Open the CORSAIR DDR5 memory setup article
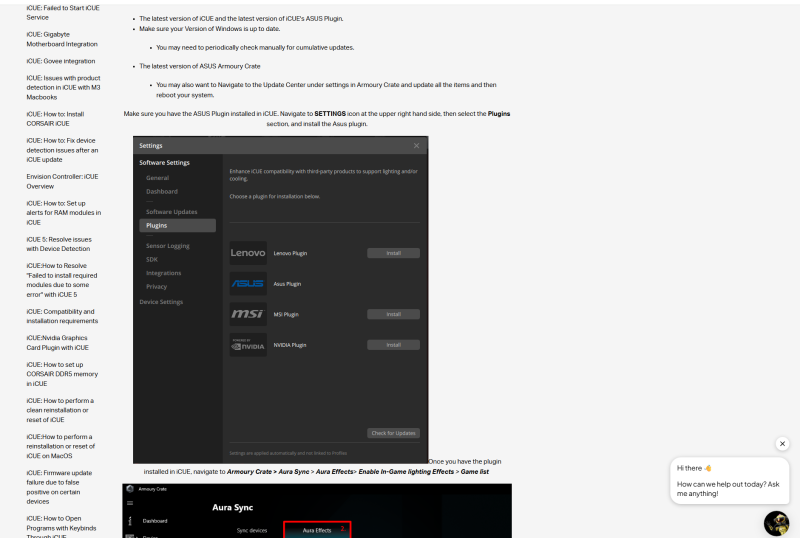The width and height of the screenshot is (800, 538). [x=62, y=374]
